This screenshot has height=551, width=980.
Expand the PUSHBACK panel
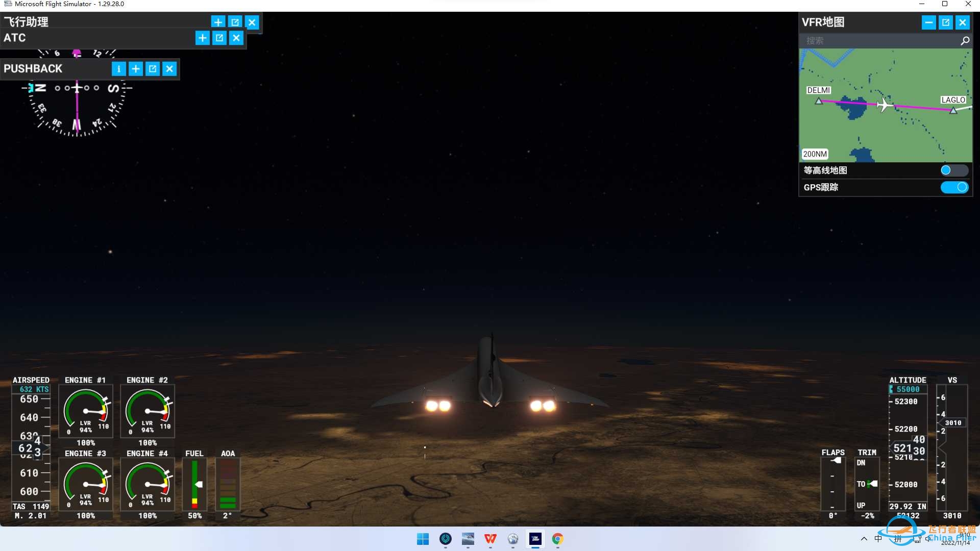(x=135, y=69)
